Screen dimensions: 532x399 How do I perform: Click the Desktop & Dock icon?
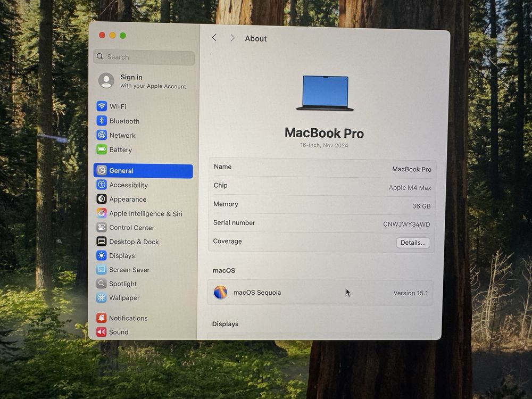(102, 241)
